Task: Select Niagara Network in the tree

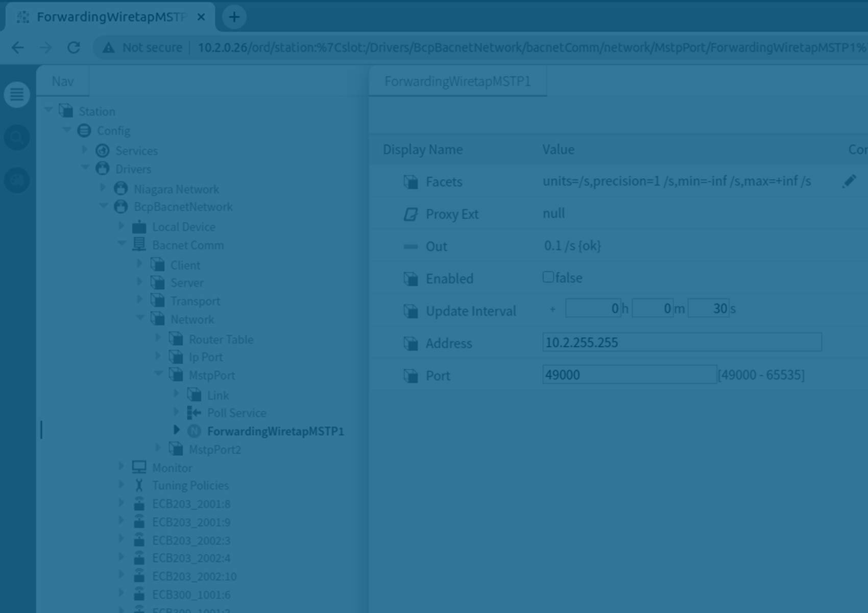Action: point(176,189)
